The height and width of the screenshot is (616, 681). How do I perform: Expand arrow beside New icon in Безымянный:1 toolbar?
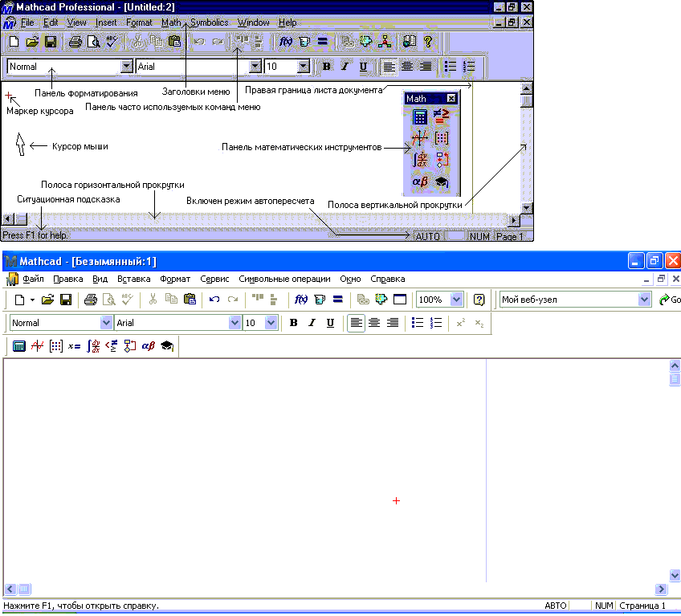[33, 300]
